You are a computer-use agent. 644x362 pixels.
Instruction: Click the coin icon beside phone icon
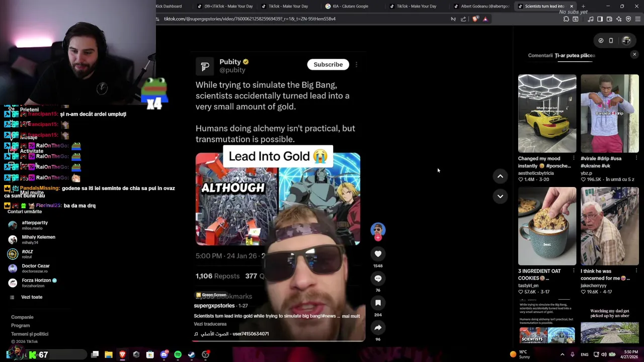pyautogui.click(x=601, y=41)
